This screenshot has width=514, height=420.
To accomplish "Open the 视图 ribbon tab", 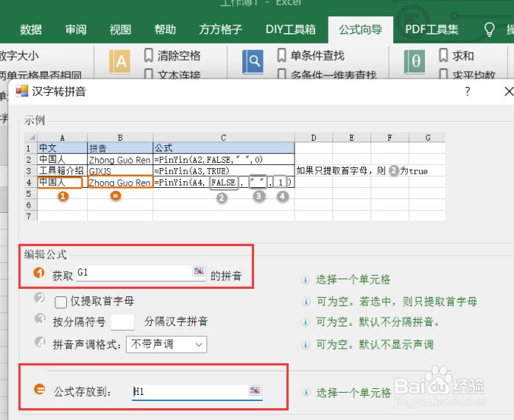I will point(120,29).
